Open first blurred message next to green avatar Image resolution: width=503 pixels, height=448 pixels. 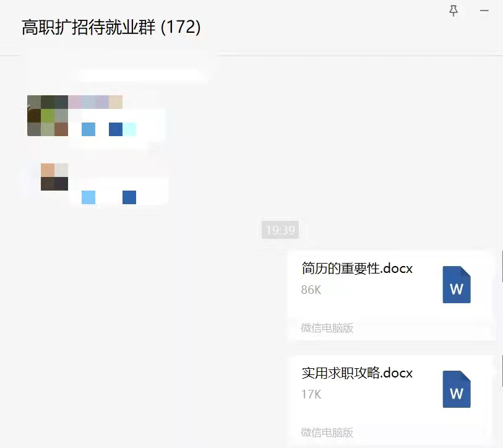(x=118, y=129)
